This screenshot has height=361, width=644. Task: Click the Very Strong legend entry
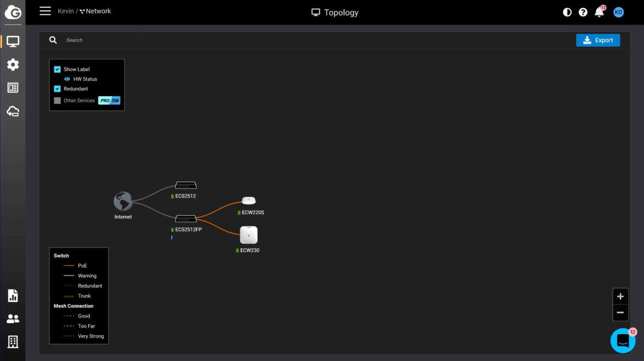[x=91, y=336]
